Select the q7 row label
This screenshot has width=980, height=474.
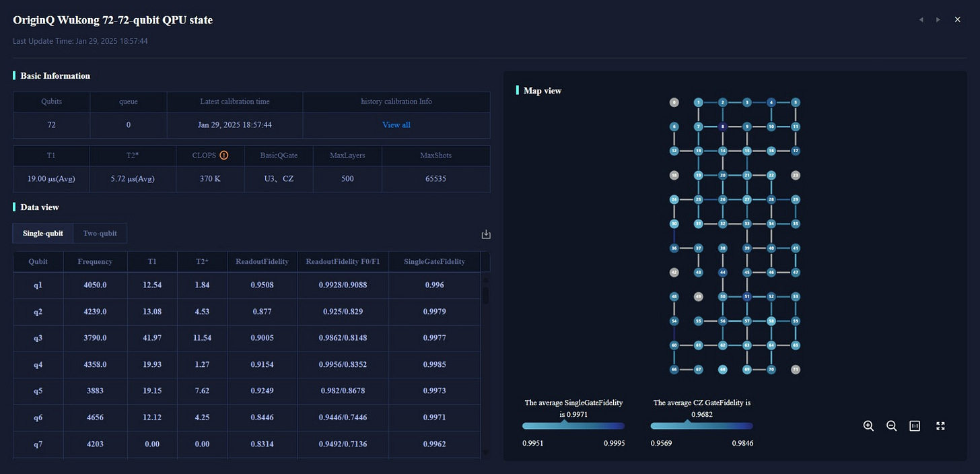[38, 444]
